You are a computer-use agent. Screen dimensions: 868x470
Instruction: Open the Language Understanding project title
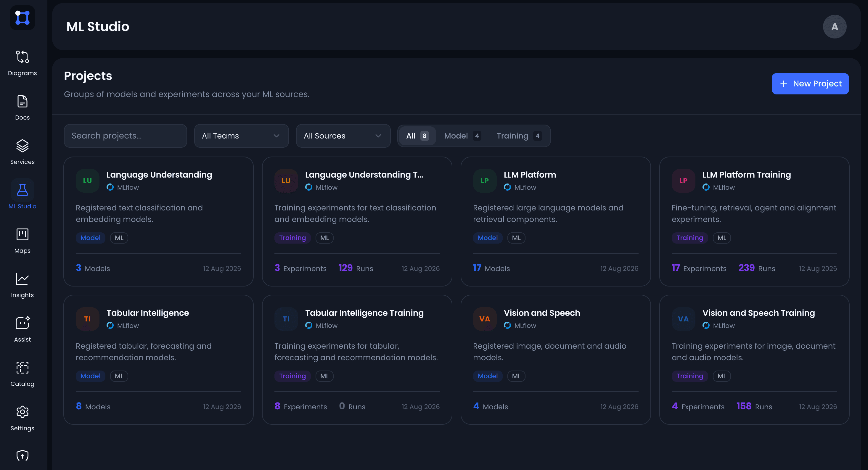159,175
